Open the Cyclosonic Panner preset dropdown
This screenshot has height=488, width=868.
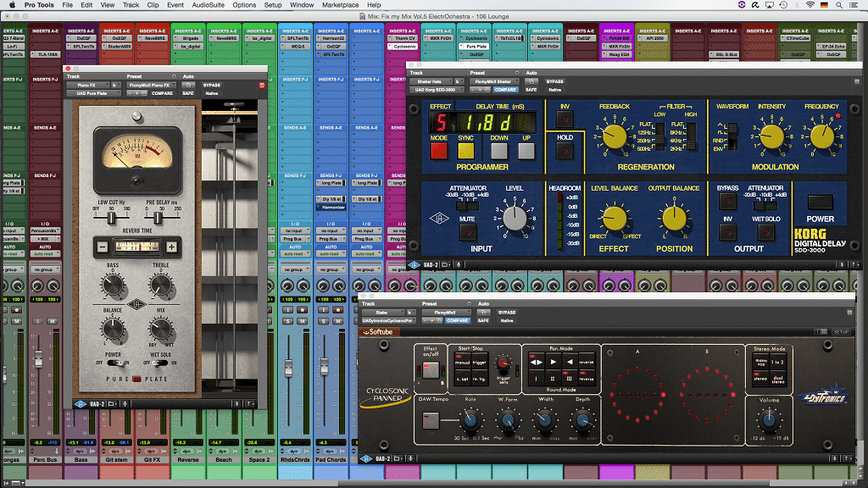tap(446, 313)
